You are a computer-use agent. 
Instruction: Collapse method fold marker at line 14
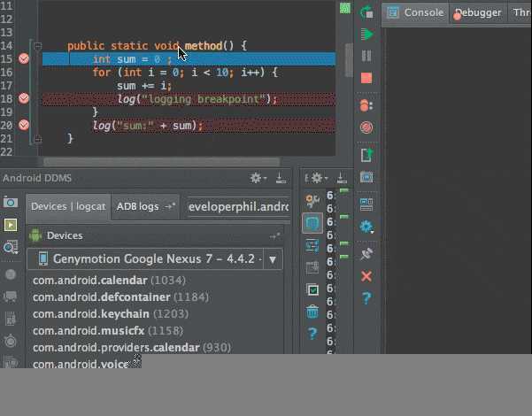[x=38, y=46]
